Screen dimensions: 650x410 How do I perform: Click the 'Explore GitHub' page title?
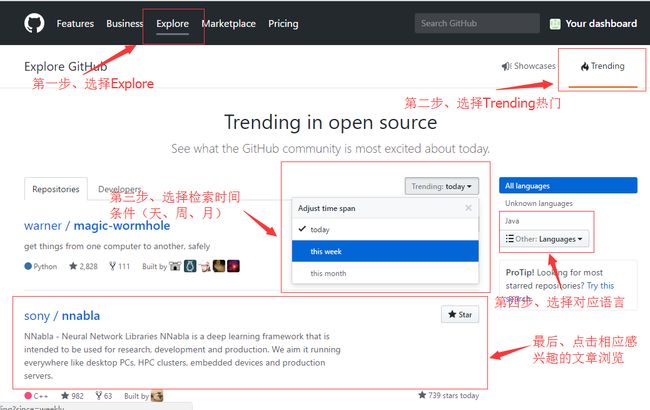[x=65, y=67]
